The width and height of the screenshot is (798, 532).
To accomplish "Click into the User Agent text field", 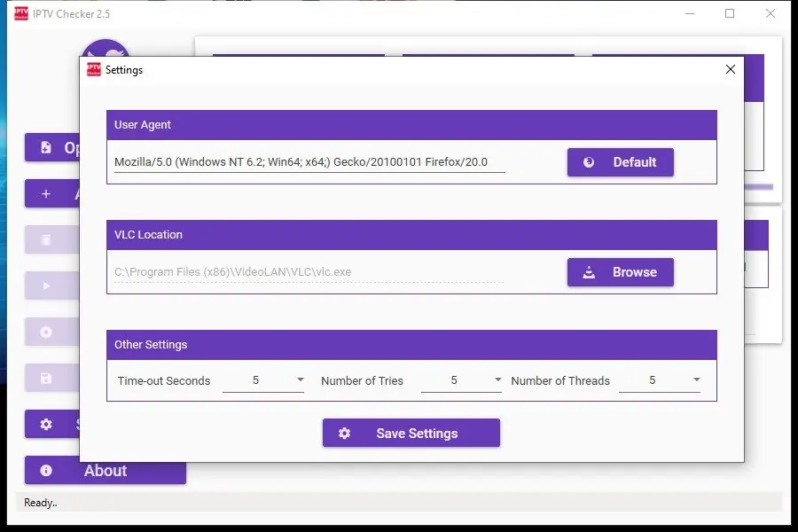I will tap(309, 162).
